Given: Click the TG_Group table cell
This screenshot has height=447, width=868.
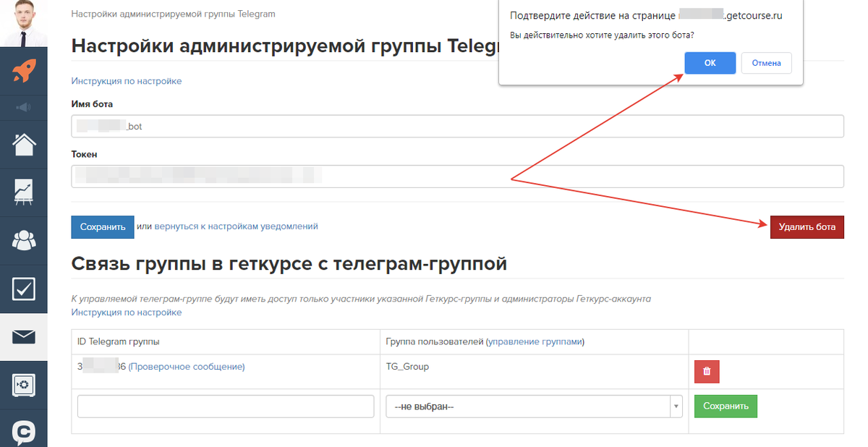Looking at the screenshot, I should click(x=535, y=372).
